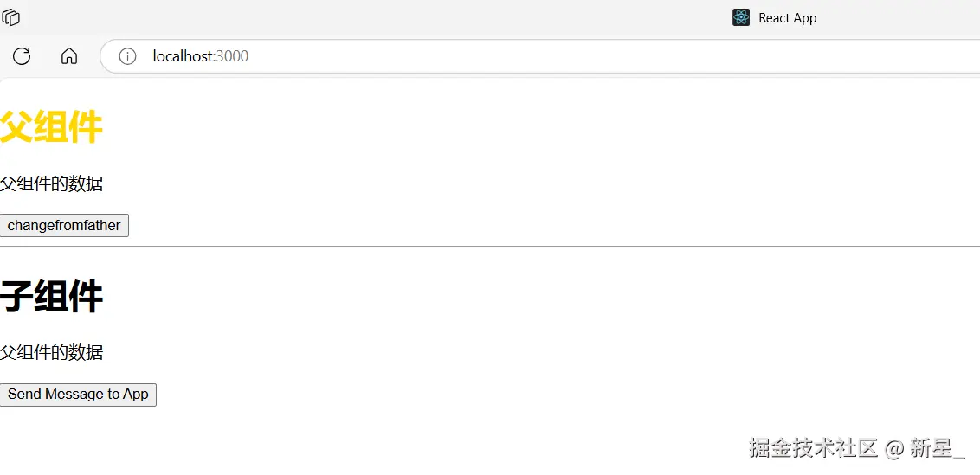The image size is (980, 475).
Task: Click the @ symbol in the watermark
Action: click(x=894, y=447)
